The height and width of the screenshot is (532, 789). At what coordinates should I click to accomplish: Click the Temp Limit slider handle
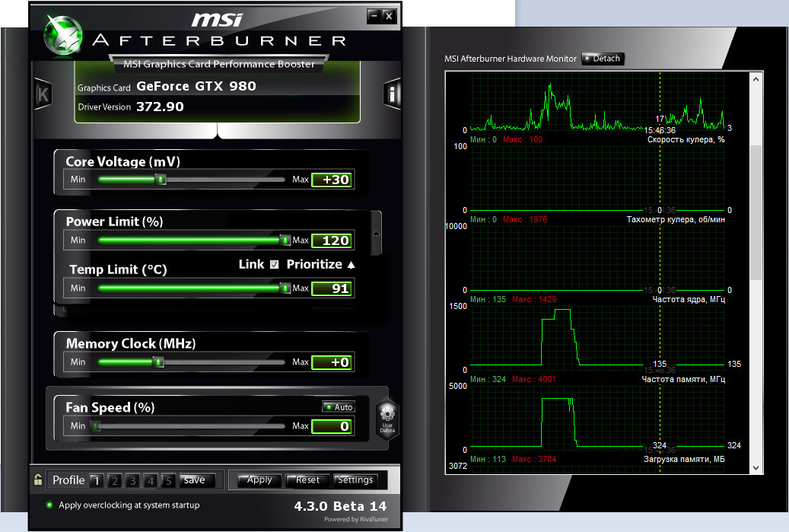[x=285, y=288]
